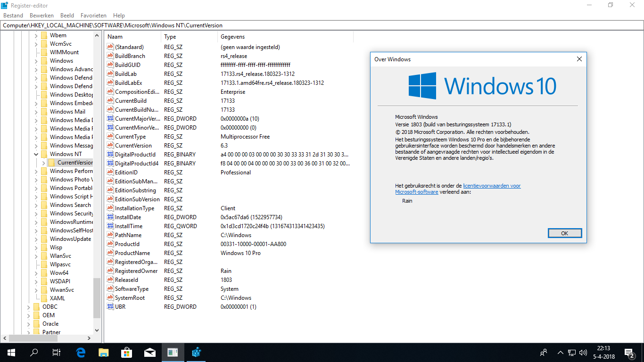Open Microsoft Store from the taskbar
The image size is (644, 362).
[x=127, y=353]
